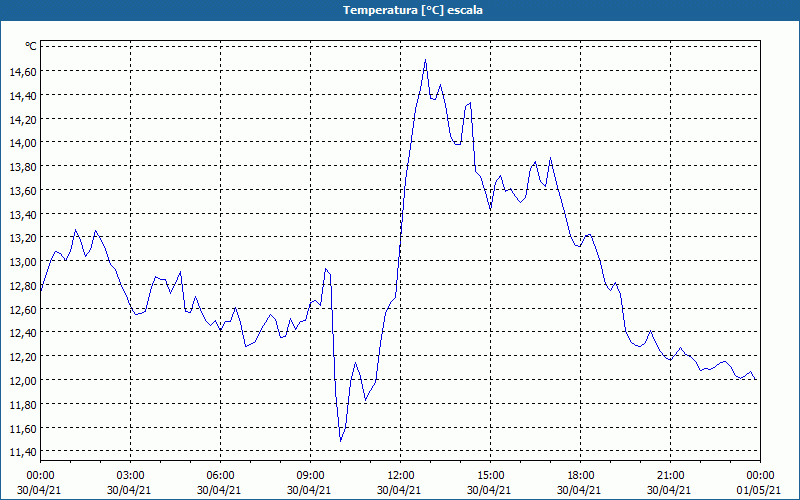Click the 14,00 y-axis value
Image resolution: width=800 pixels, height=500 pixels.
coord(23,143)
